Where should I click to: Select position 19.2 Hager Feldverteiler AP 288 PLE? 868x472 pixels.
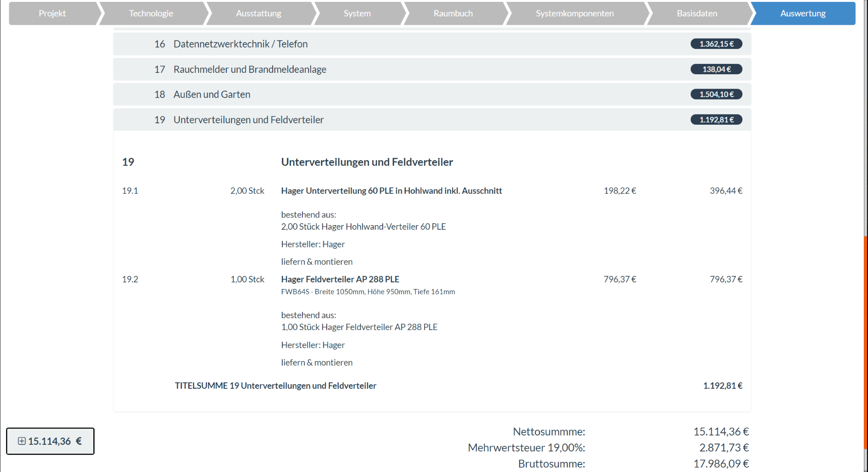[340, 279]
